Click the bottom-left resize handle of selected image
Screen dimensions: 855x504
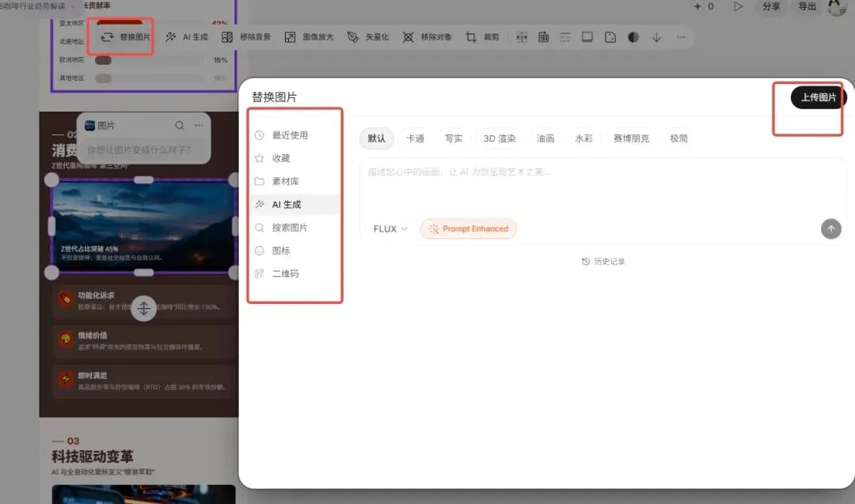point(51,272)
